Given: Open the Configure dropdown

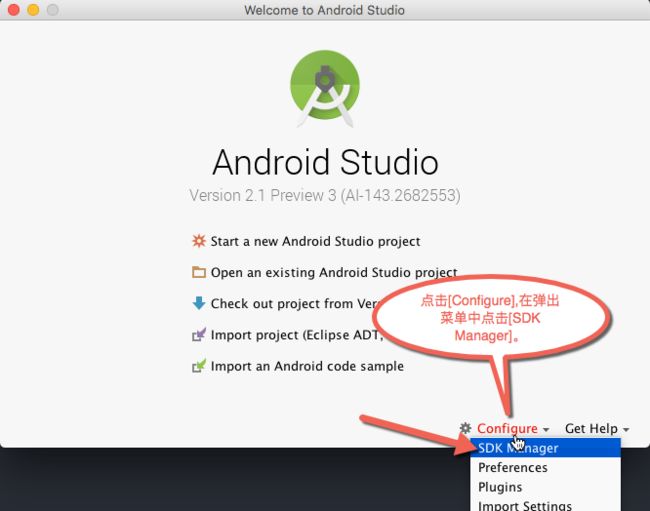Looking at the screenshot, I should coord(513,429).
